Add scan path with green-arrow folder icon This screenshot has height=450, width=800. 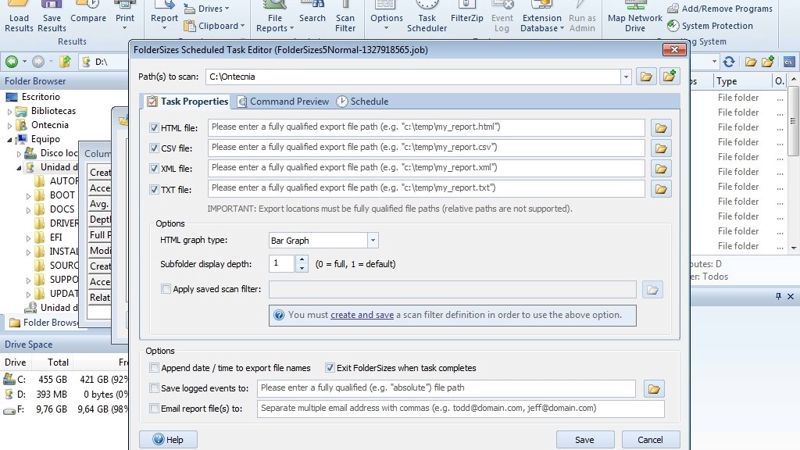click(x=669, y=77)
